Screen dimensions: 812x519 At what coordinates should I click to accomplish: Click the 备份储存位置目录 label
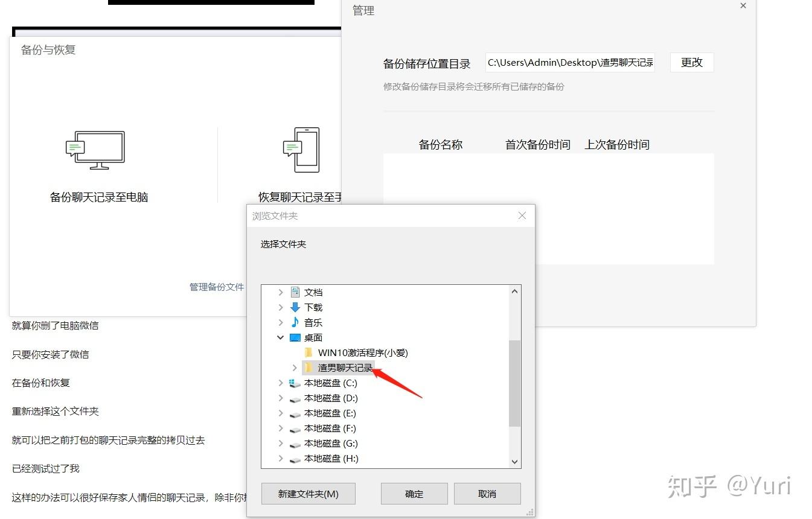[427, 63]
